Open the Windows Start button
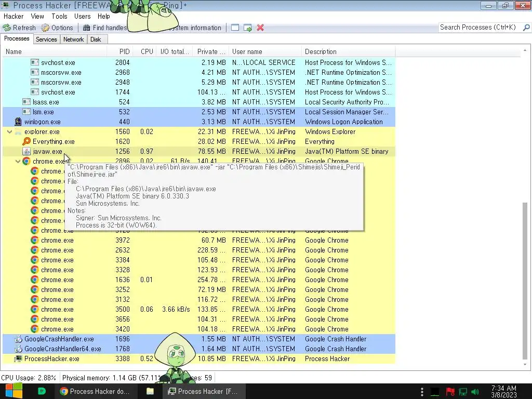This screenshot has width=532, height=399. 14,391
